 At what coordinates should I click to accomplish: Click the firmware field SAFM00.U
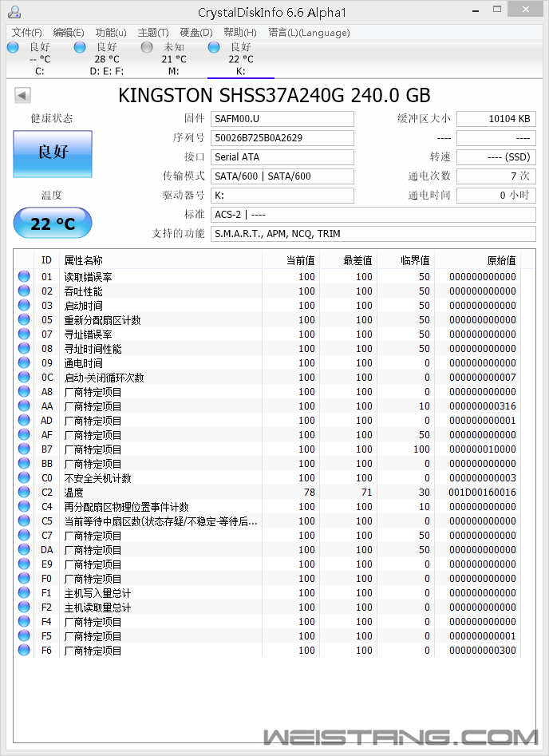tap(282, 119)
